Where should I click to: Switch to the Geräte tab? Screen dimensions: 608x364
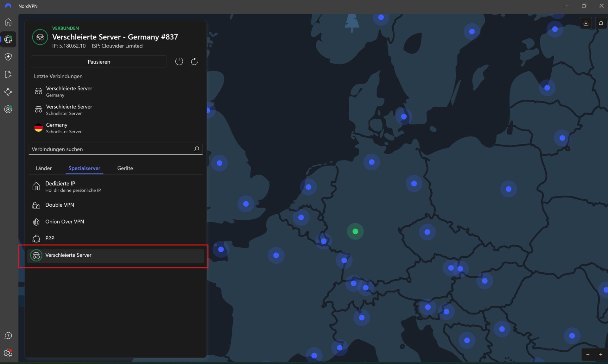pos(125,168)
